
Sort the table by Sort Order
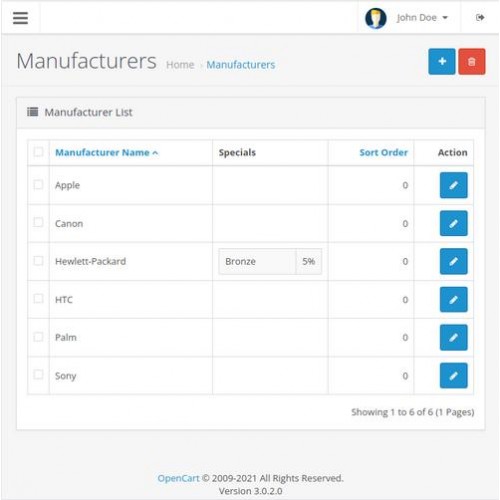tap(383, 153)
